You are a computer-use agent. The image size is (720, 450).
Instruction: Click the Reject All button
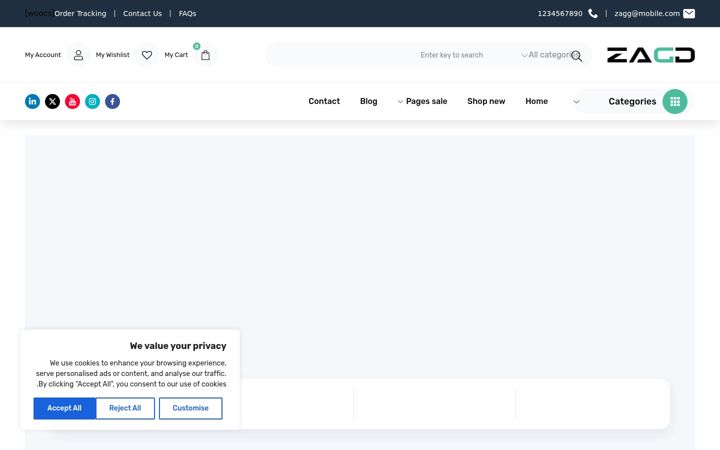(125, 408)
